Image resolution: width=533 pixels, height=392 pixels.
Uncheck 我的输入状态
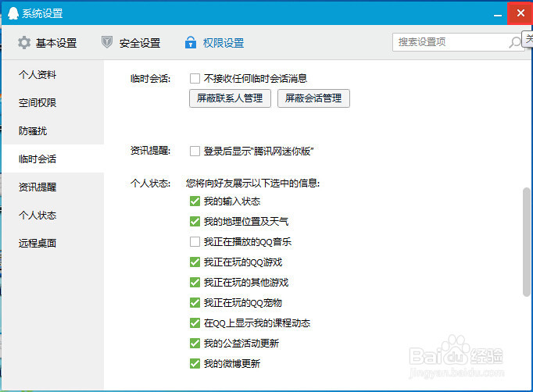click(x=195, y=201)
